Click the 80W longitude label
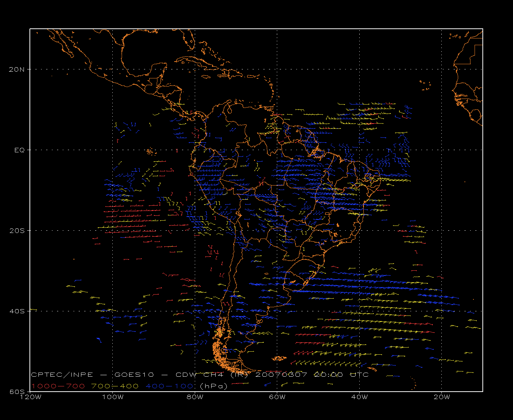This screenshot has height=420, width=513. point(195,397)
